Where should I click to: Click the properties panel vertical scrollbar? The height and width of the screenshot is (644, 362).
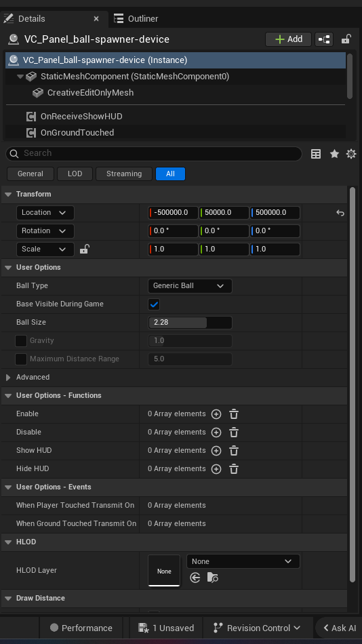click(x=352, y=385)
